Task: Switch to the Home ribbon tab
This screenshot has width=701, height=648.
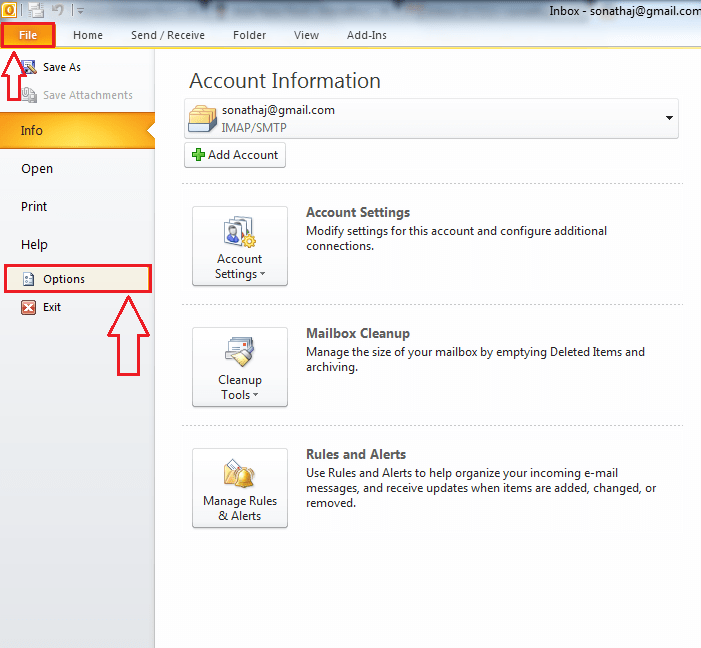Action: 88,35
